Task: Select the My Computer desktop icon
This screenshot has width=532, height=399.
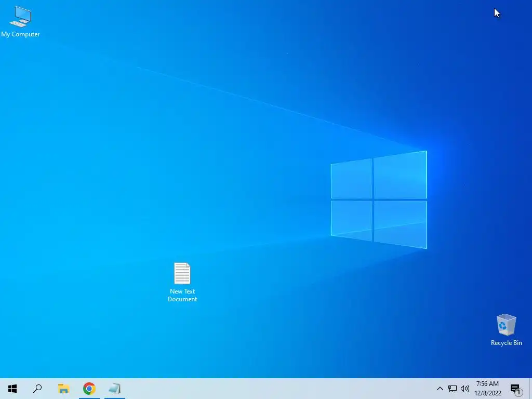Action: click(20, 22)
